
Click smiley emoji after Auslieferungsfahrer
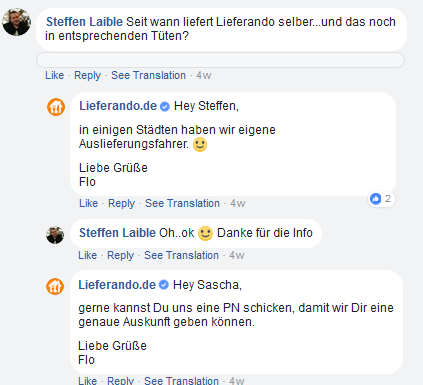pyautogui.click(x=200, y=145)
